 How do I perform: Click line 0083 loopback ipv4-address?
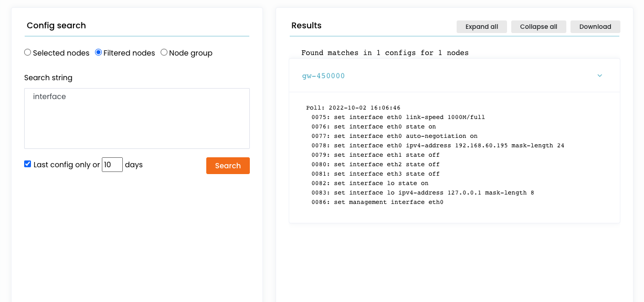tap(423, 193)
